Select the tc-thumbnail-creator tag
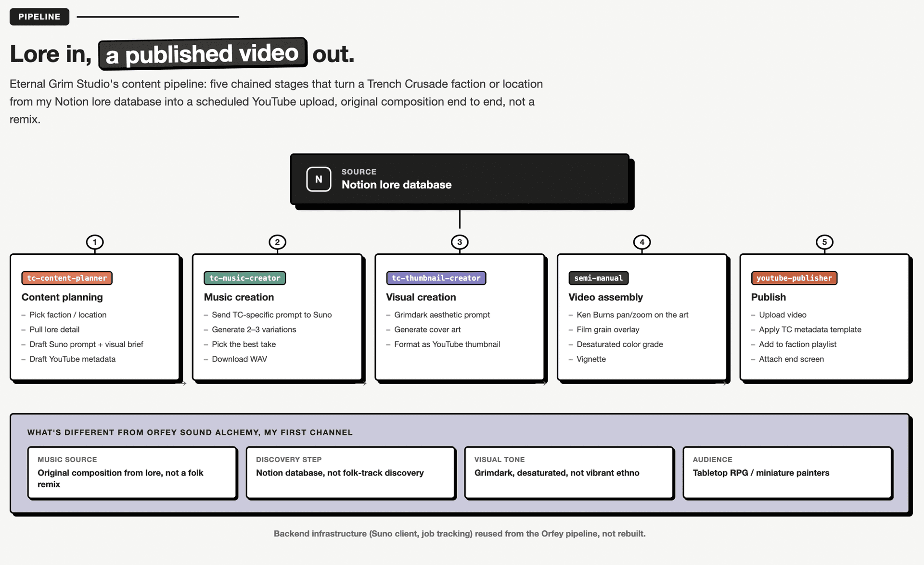The height and width of the screenshot is (565, 924). click(436, 278)
